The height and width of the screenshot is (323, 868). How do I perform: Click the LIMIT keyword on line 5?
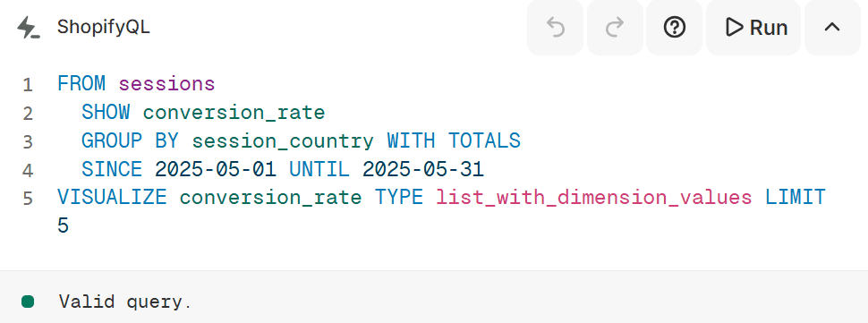[x=795, y=198]
